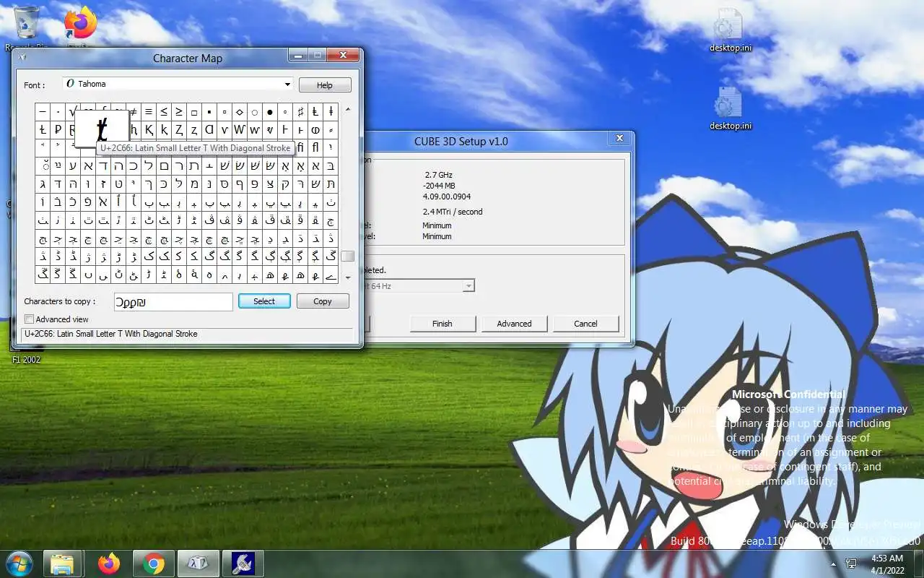Cancel the CUBE 3D Setup dialog

click(x=585, y=324)
